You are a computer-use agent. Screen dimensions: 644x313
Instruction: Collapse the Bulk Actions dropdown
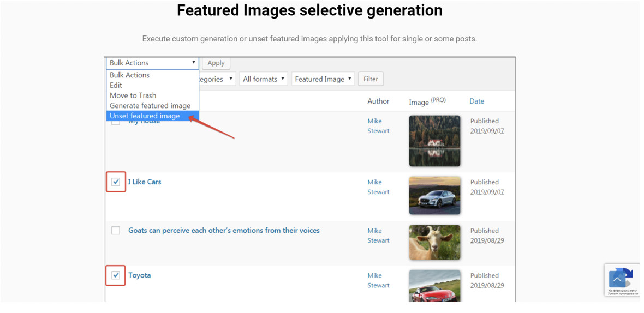tap(152, 63)
